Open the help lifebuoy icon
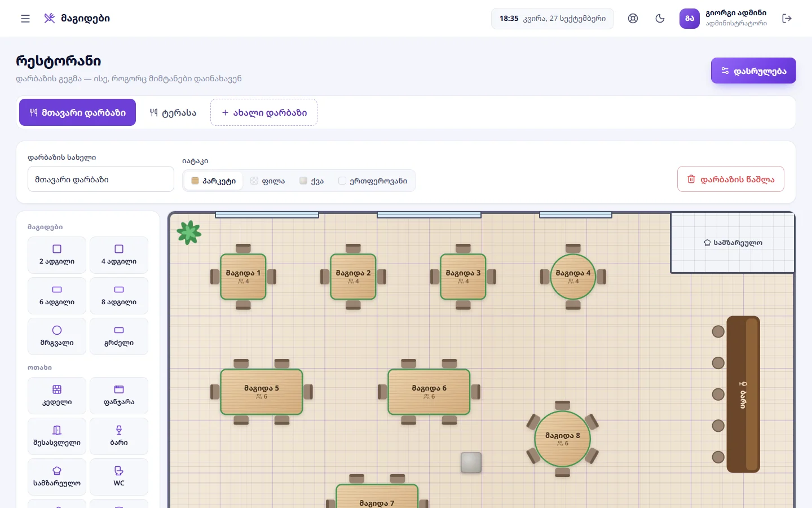Image resolution: width=812 pixels, height=508 pixels. click(x=633, y=19)
